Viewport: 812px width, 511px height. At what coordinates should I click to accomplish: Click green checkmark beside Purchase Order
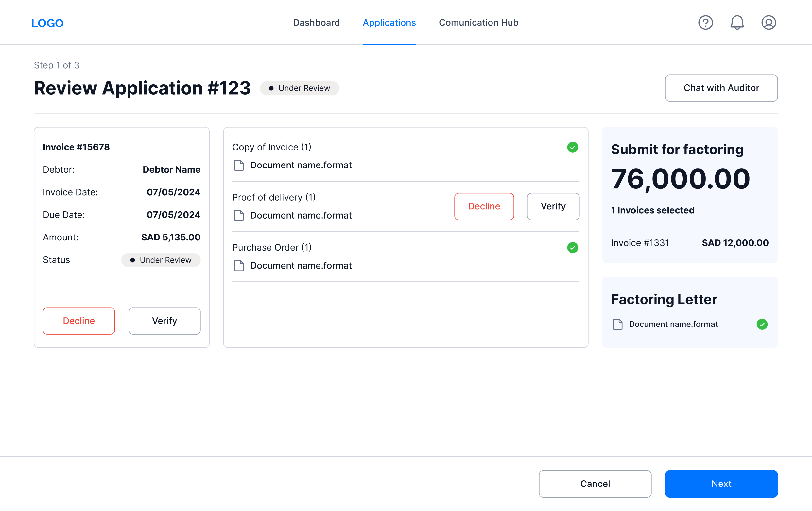pyautogui.click(x=572, y=248)
